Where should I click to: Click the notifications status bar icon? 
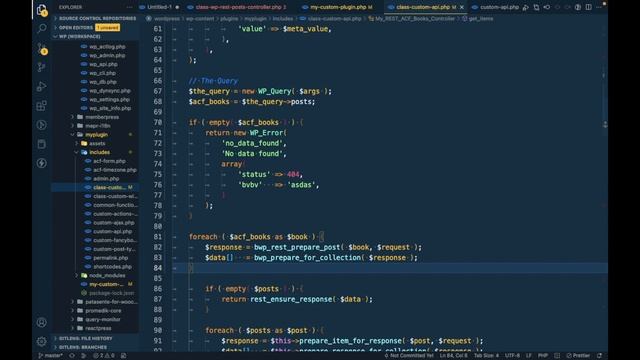coord(600,356)
